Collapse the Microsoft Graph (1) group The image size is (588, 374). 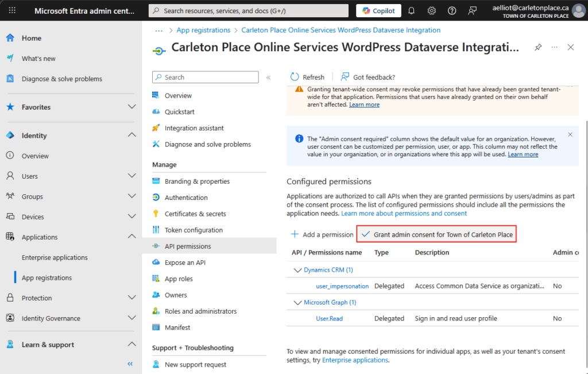[x=297, y=302]
